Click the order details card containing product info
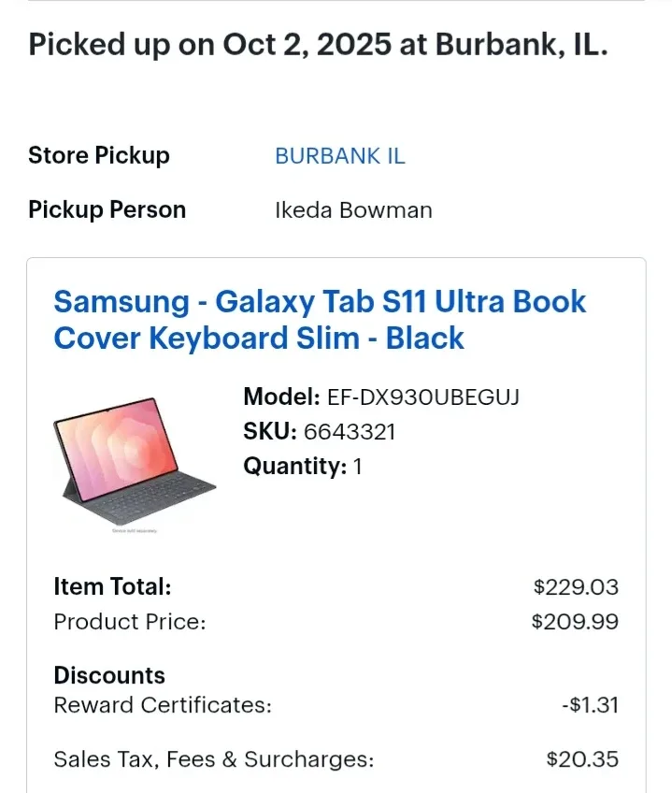 (x=336, y=524)
